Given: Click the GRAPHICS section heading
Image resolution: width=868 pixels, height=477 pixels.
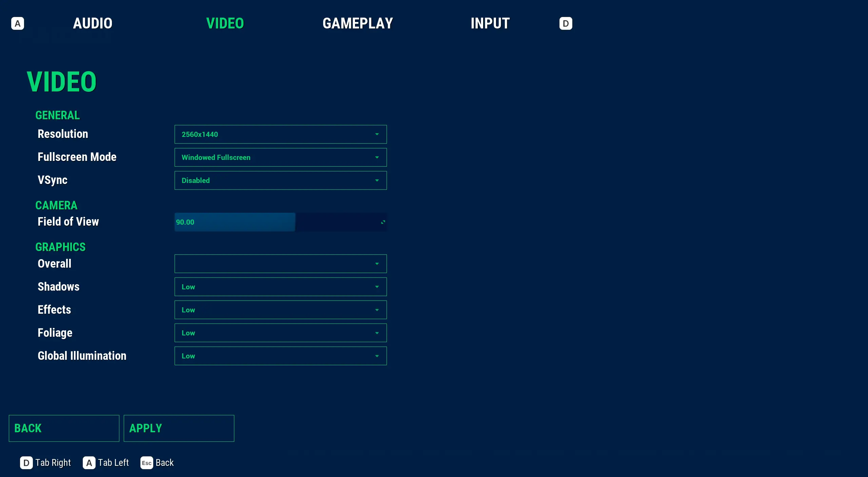Looking at the screenshot, I should (61, 247).
